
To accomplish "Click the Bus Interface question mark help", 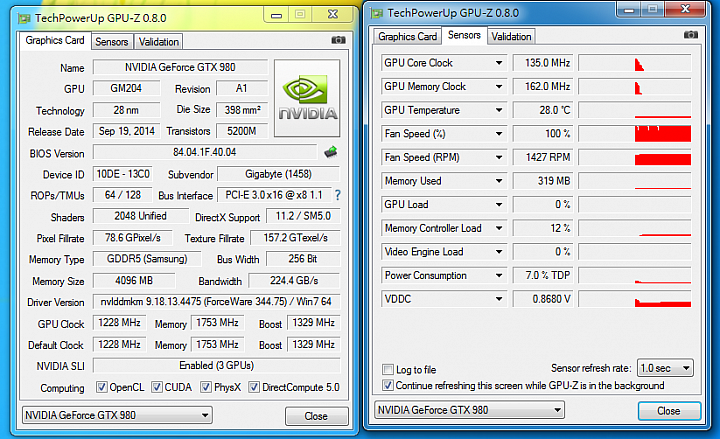I will 338,195.
